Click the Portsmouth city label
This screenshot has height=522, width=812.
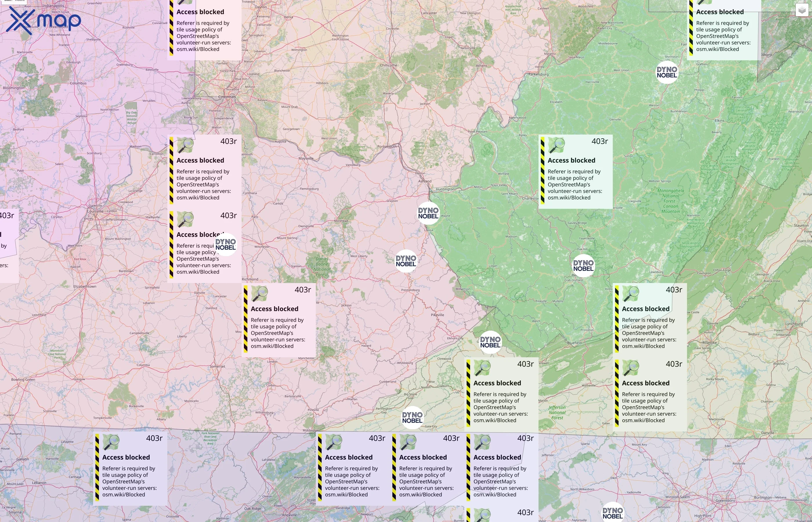click(x=387, y=146)
